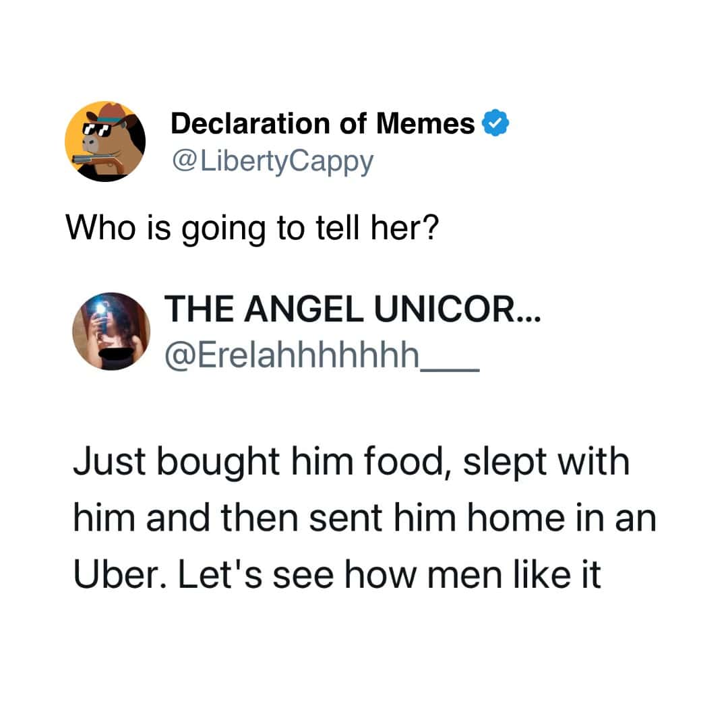Click the word "Memes" in the display name

[x=425, y=123]
